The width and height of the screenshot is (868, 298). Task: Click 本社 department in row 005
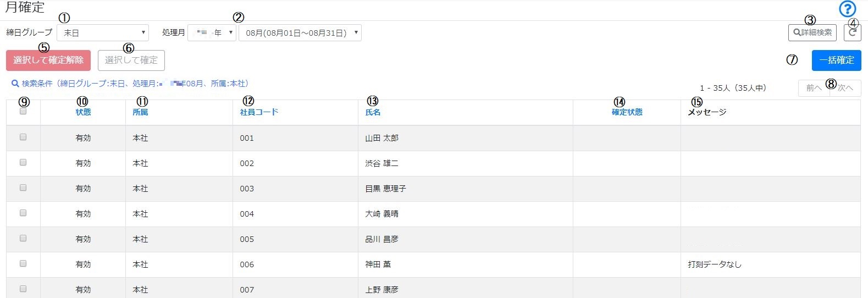coord(140,239)
